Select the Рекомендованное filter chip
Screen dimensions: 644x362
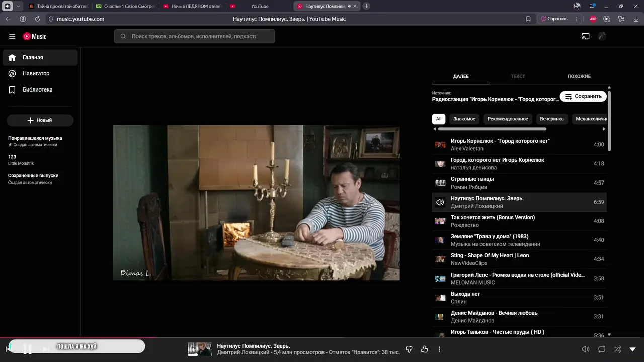tap(508, 119)
